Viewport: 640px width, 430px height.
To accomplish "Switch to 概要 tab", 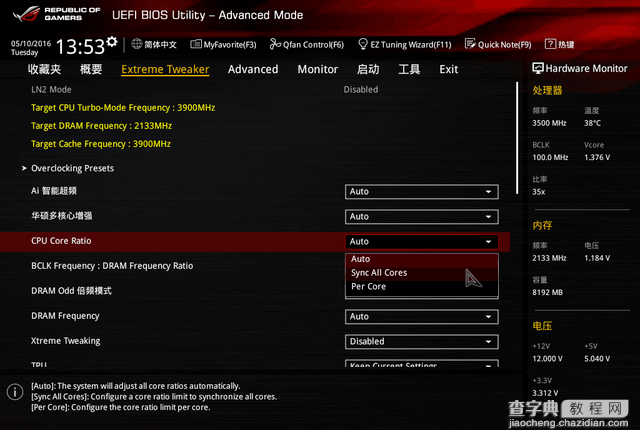I will 91,69.
